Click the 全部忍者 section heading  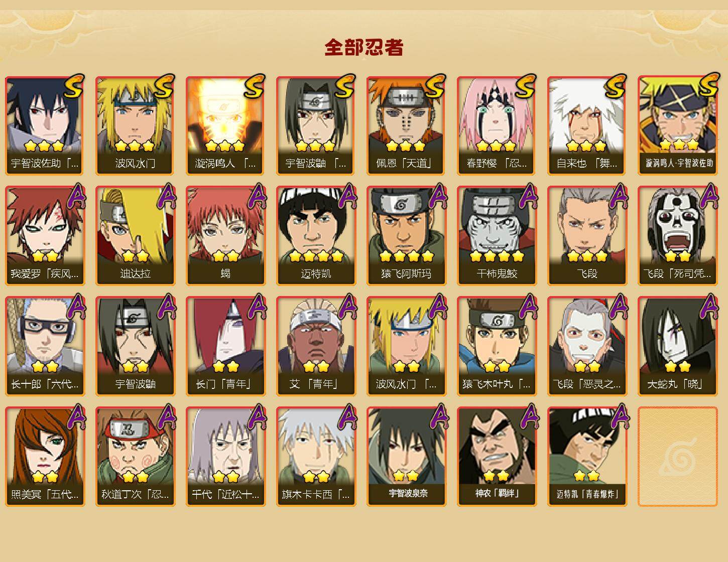coord(364,47)
